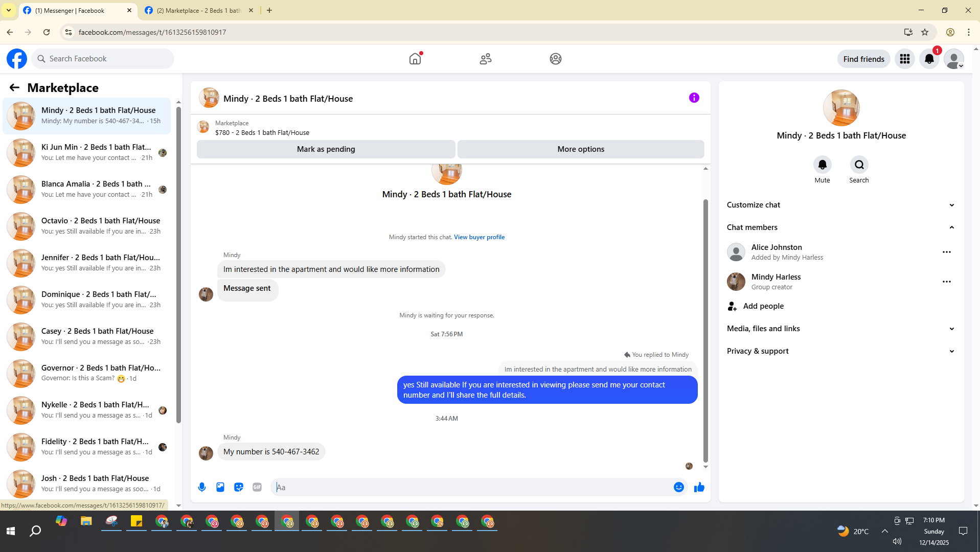View site information icon in address bar

[x=68, y=32]
